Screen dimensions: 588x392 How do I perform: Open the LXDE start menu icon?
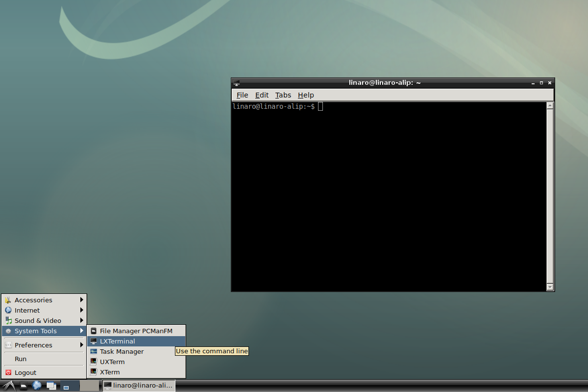tap(8, 386)
